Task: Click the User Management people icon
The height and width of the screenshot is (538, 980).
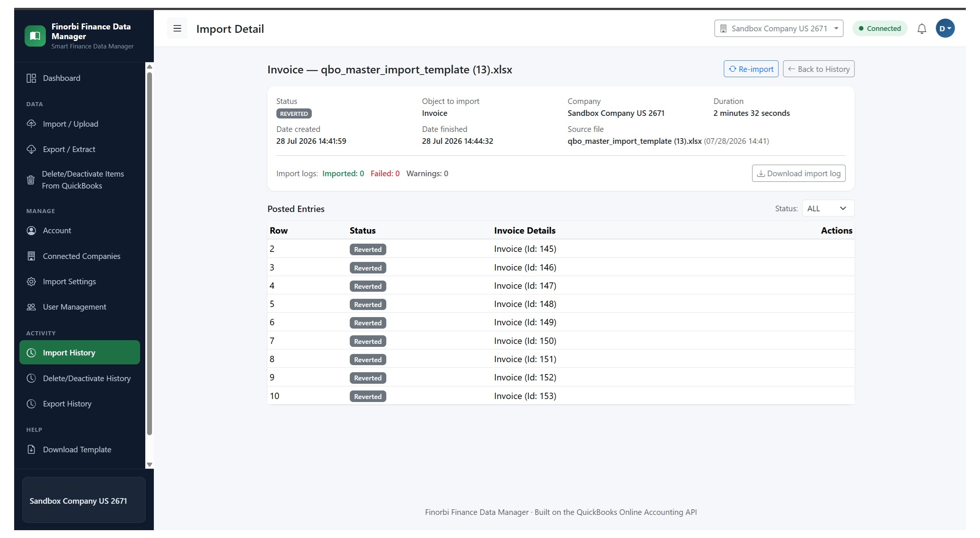Action: 31,307
